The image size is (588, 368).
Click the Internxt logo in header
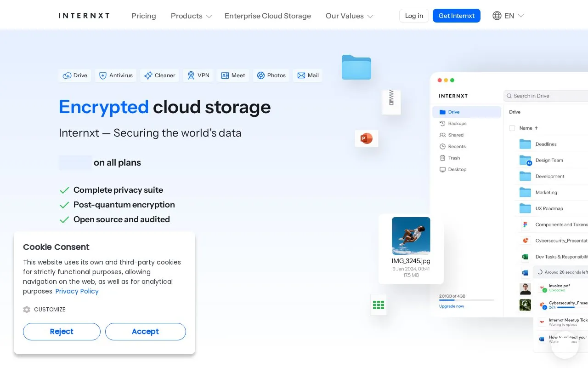pyautogui.click(x=84, y=16)
